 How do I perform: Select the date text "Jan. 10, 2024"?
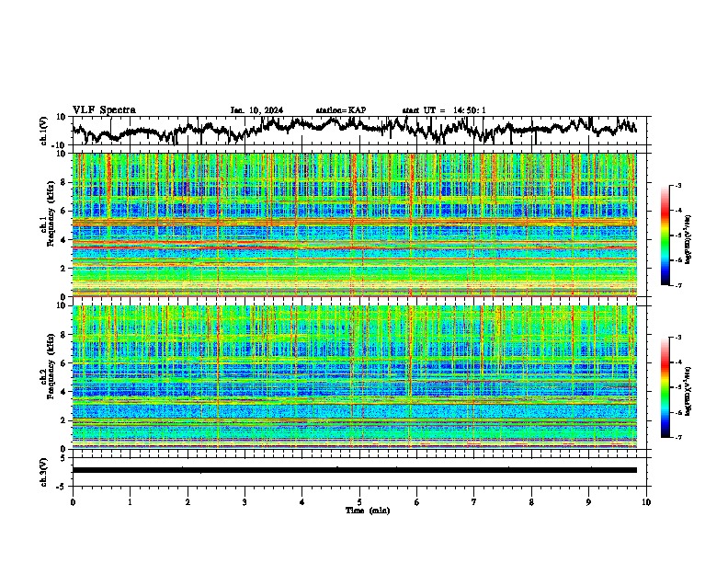click(256, 110)
